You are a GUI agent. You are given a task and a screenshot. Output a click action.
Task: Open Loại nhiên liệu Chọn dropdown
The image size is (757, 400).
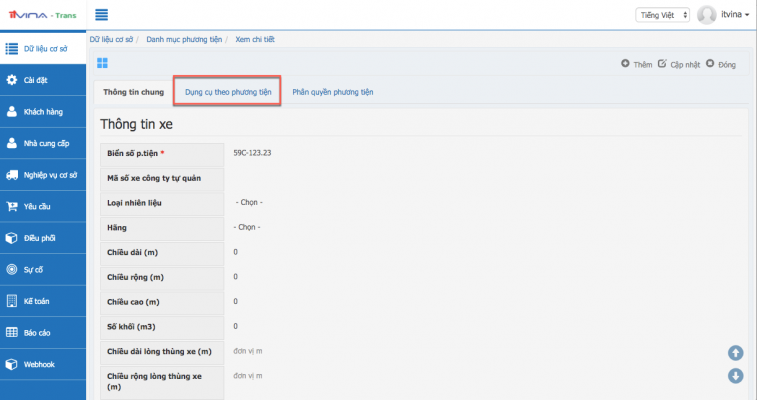[248, 203]
